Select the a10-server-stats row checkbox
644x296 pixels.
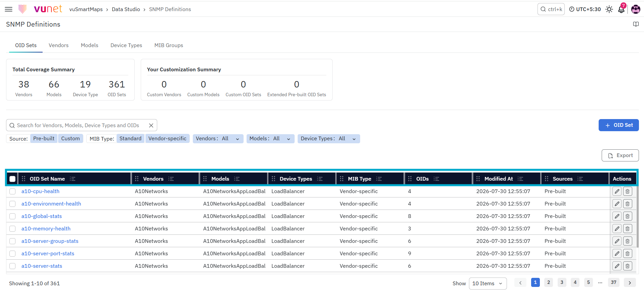click(12, 266)
